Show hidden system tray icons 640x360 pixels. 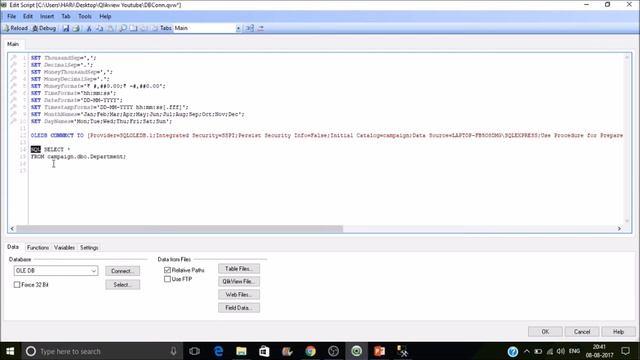click(527, 351)
